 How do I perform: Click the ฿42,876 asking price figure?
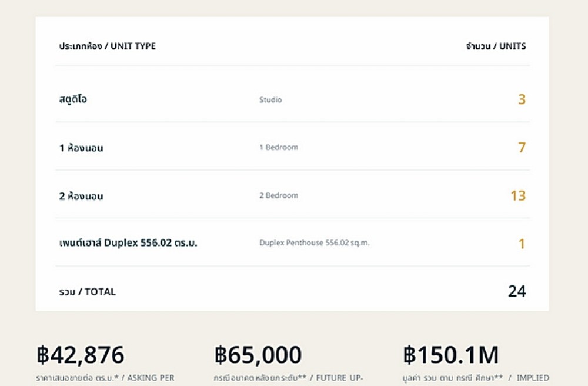[x=80, y=354]
